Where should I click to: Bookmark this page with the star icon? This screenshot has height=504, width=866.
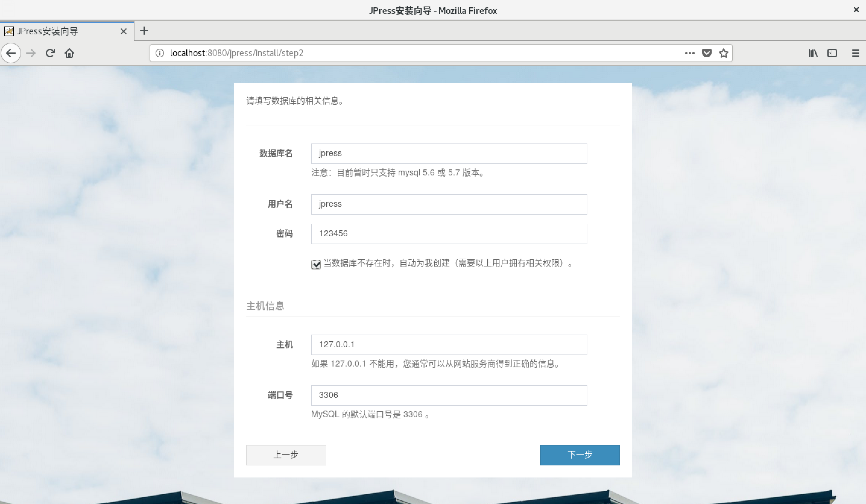coord(723,53)
